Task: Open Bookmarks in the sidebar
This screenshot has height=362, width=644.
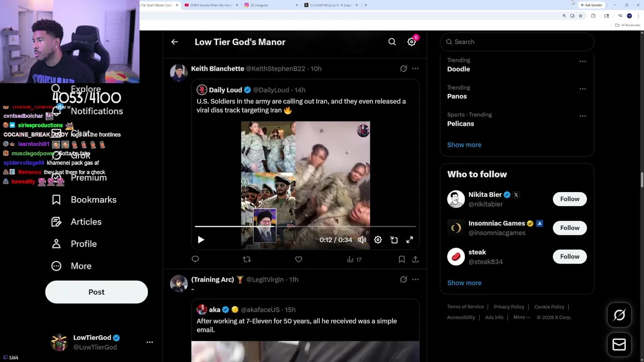Action: (84, 200)
